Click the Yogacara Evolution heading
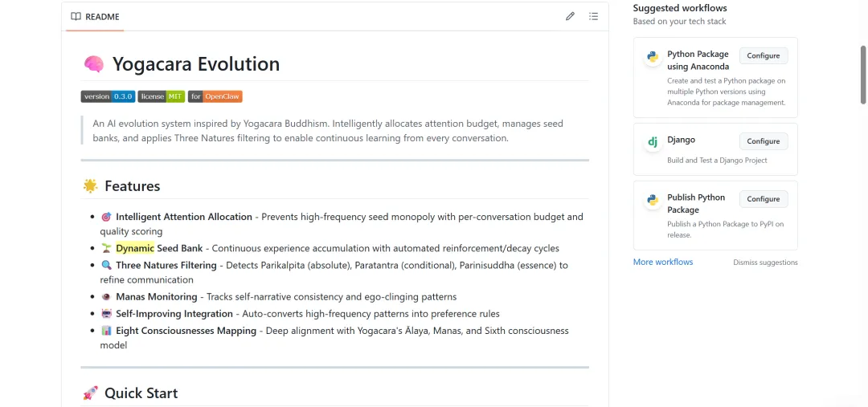The height and width of the screenshot is (407, 868). click(196, 64)
